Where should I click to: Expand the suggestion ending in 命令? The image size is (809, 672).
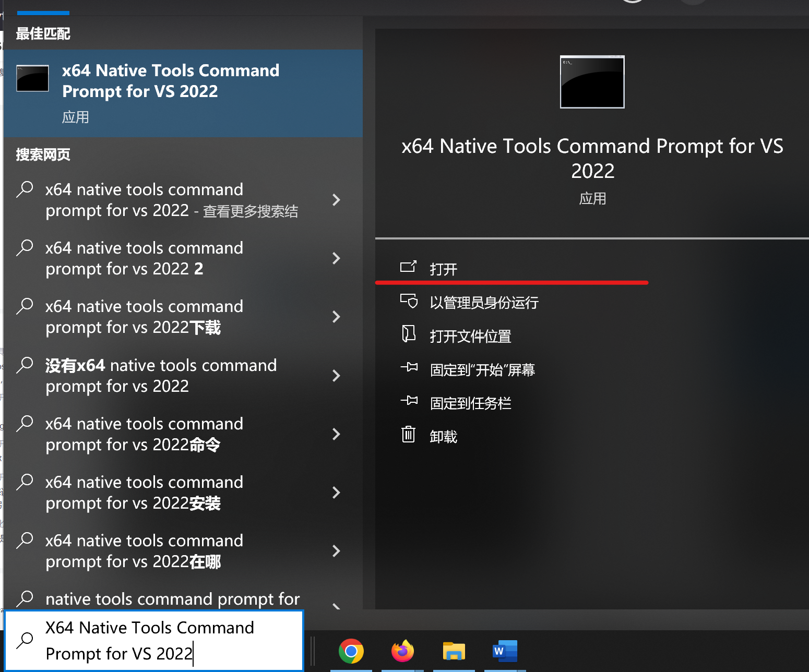[337, 434]
